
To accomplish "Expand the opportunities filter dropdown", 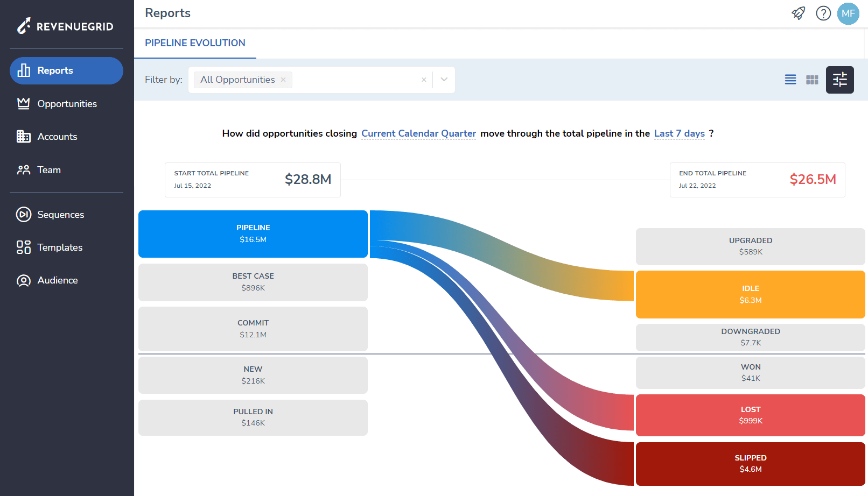I will pyautogui.click(x=443, y=79).
